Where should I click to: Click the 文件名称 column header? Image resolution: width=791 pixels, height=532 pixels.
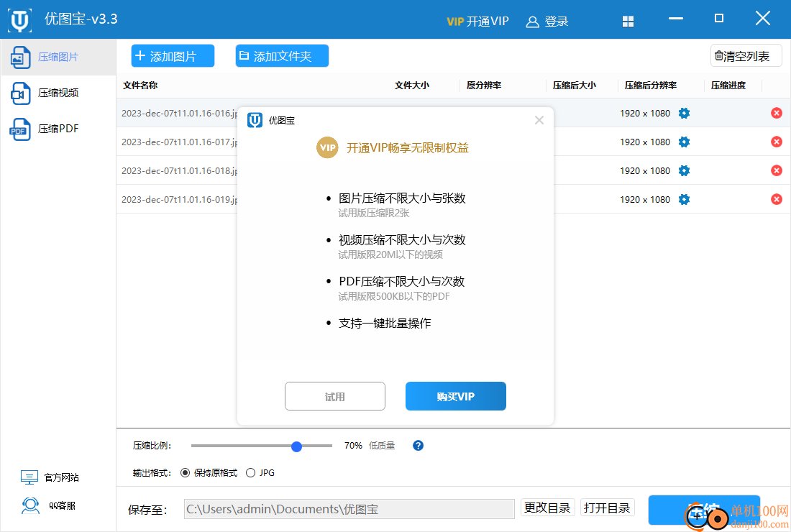(140, 86)
